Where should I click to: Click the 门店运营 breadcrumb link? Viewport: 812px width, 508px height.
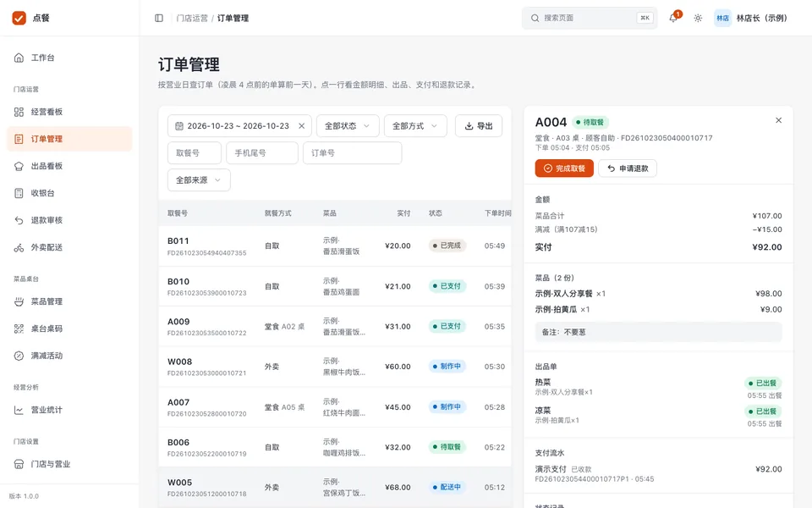coord(192,18)
